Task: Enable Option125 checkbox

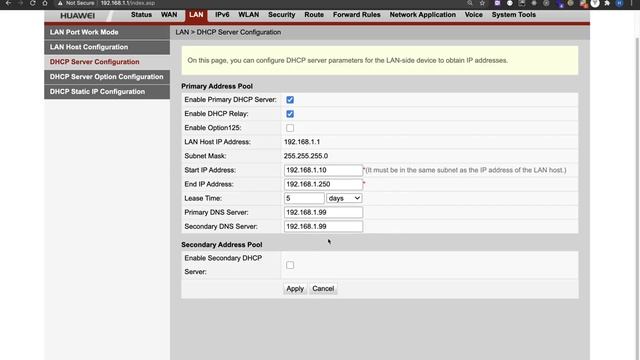Action: [290, 128]
